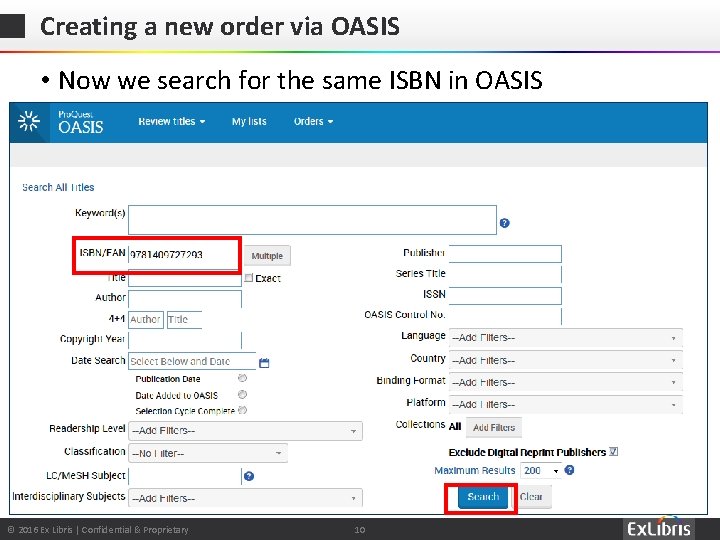The image size is (720, 540).
Task: Click the ISSN input field
Action: [505, 296]
